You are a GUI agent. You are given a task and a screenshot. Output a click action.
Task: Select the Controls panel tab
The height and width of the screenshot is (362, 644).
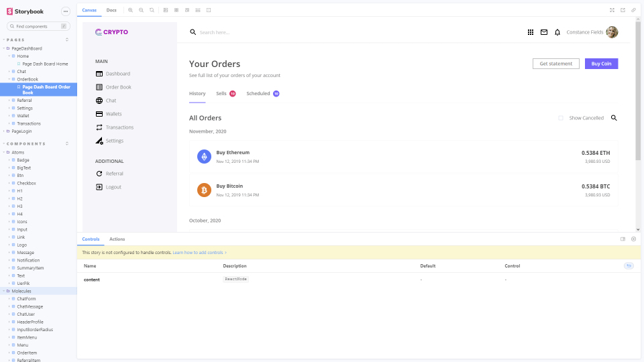(x=91, y=239)
